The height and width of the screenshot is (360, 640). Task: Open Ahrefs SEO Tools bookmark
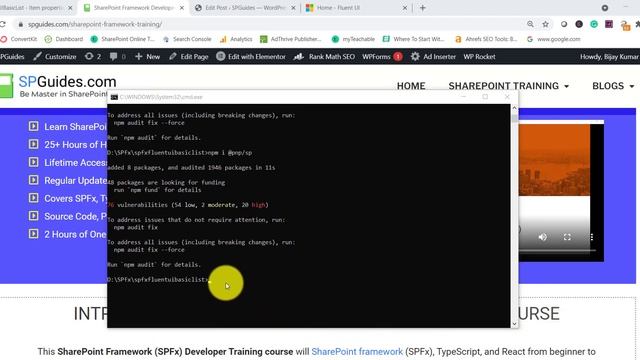tap(486, 39)
